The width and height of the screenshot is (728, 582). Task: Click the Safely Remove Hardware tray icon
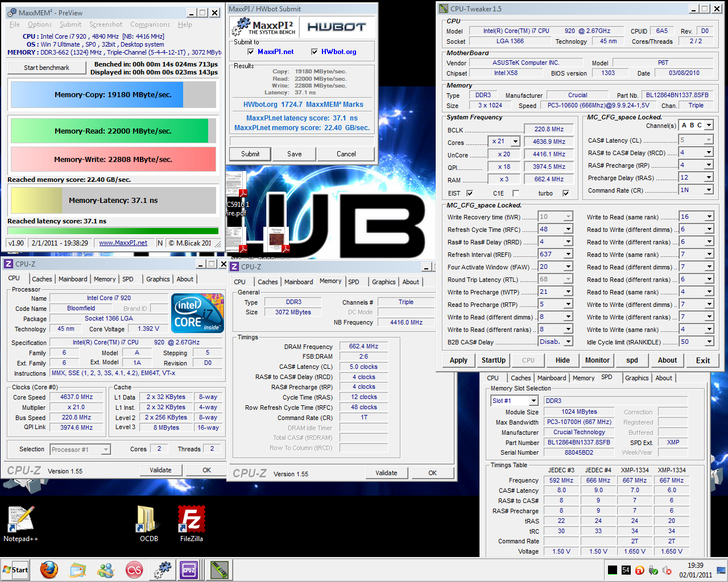click(653, 570)
